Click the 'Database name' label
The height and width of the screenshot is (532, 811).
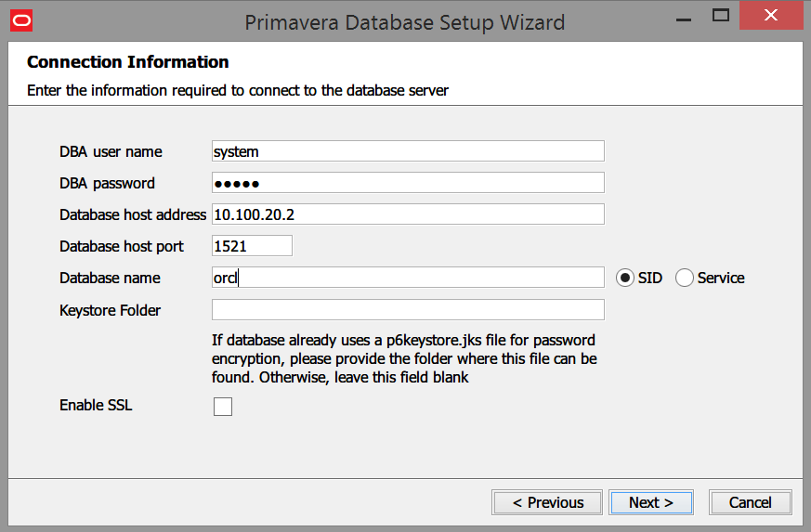tap(110, 278)
